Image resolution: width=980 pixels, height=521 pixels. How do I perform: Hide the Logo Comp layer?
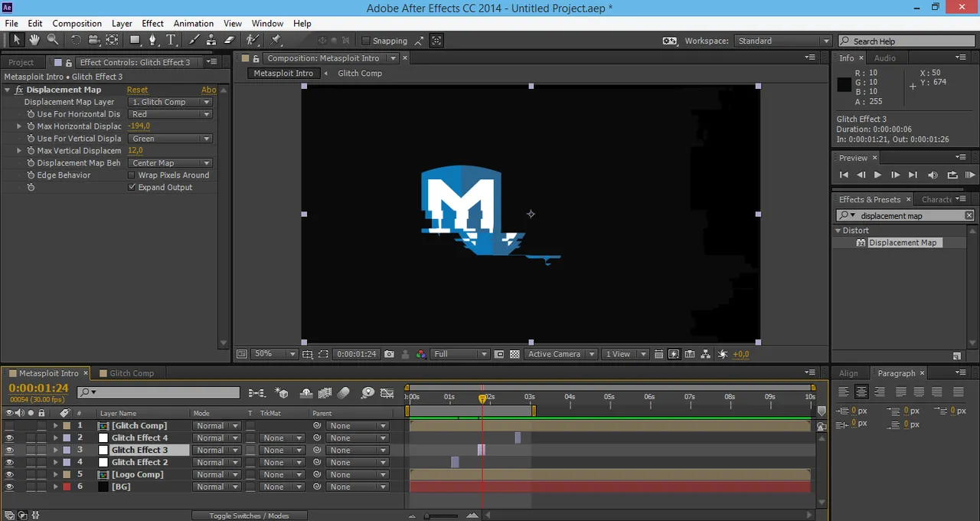pos(9,474)
